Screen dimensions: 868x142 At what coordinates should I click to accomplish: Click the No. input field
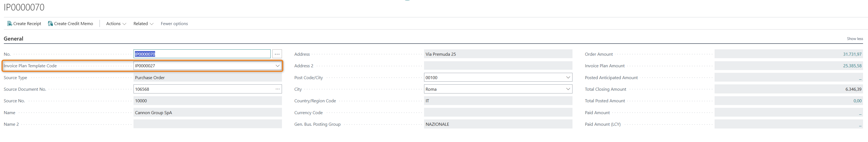tap(202, 54)
